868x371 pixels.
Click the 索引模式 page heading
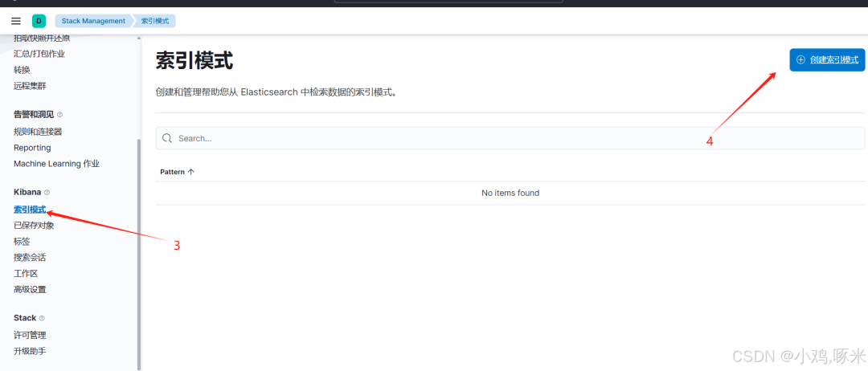point(194,61)
